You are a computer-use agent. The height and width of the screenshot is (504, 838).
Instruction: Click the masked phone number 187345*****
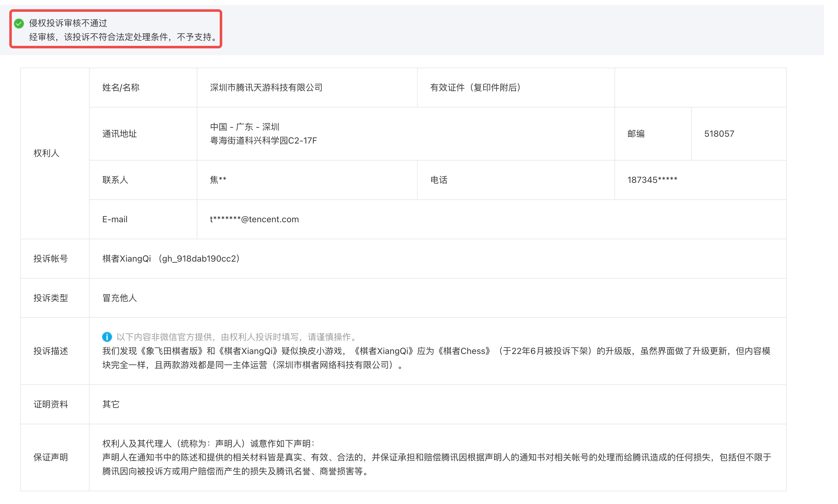(652, 180)
